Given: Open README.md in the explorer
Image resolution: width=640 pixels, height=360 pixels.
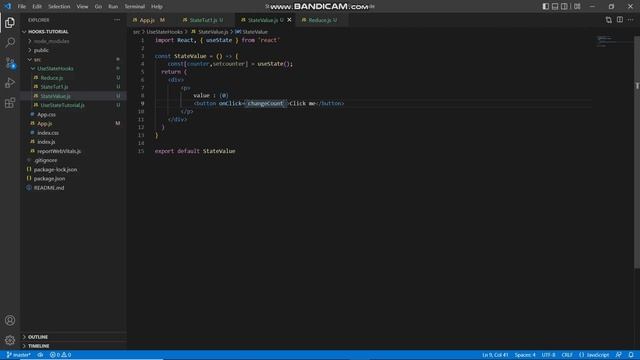Looking at the screenshot, I should (x=49, y=188).
